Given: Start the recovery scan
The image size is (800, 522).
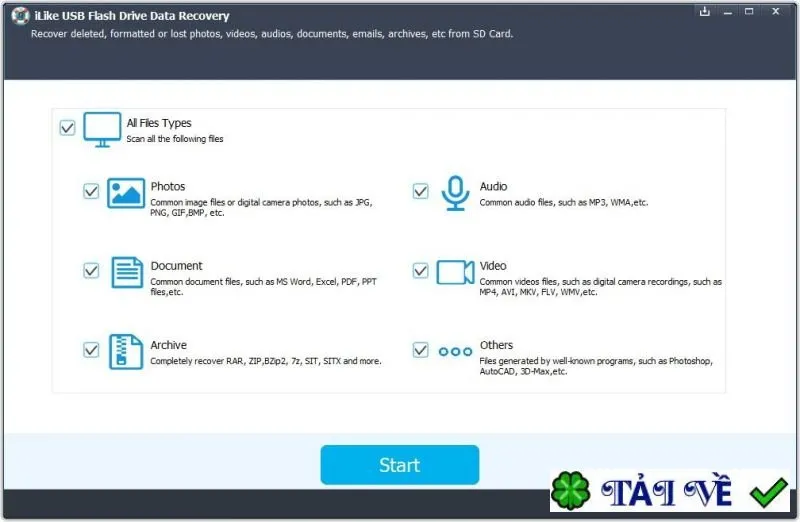Looking at the screenshot, I should pos(399,465).
